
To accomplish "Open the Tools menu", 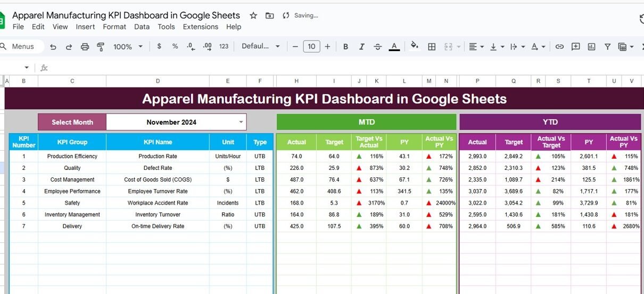I will [x=166, y=27].
